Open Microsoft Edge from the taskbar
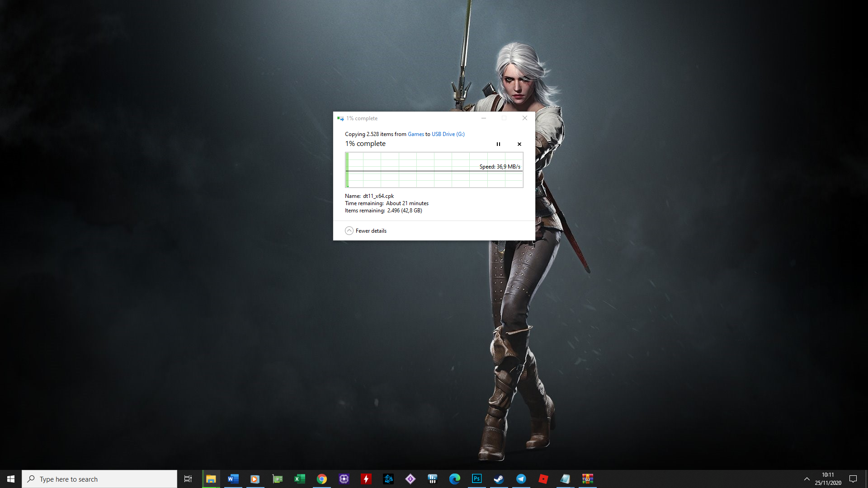This screenshot has width=868, height=488. (454, 479)
